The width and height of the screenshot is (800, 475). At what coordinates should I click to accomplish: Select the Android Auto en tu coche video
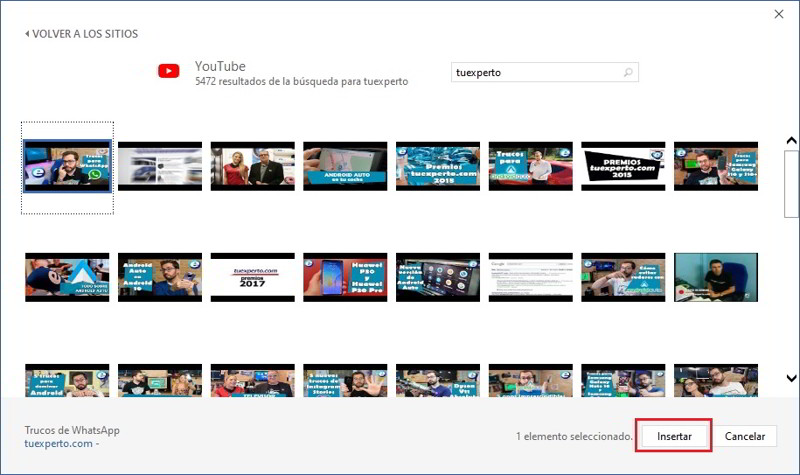[345, 166]
